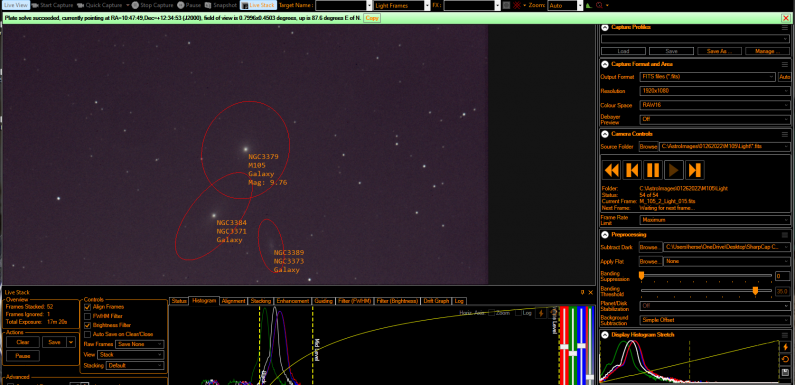Collapse the Capture Profiles panel
Screen dimensions: 795x385
pos(605,27)
